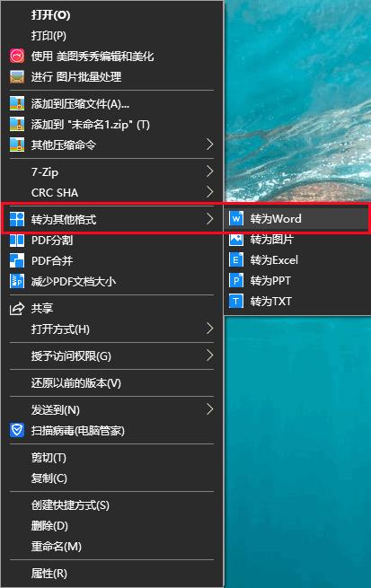Click the 转为TXT text icon
This screenshot has width=371, height=588.
tap(236, 301)
